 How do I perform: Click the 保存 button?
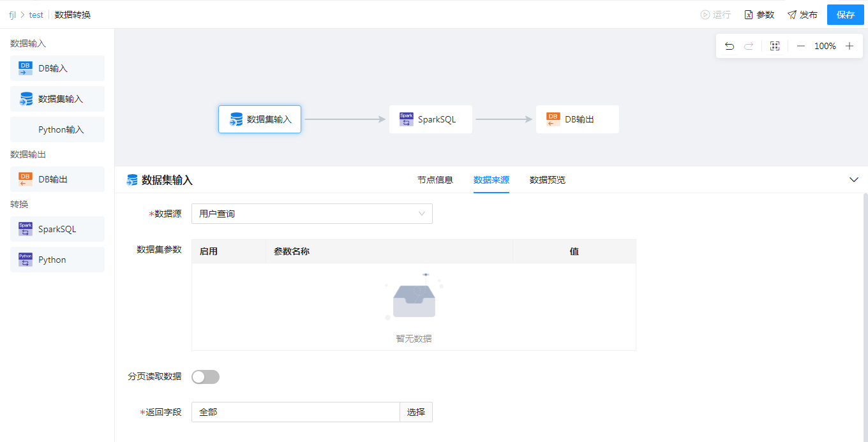click(x=845, y=15)
